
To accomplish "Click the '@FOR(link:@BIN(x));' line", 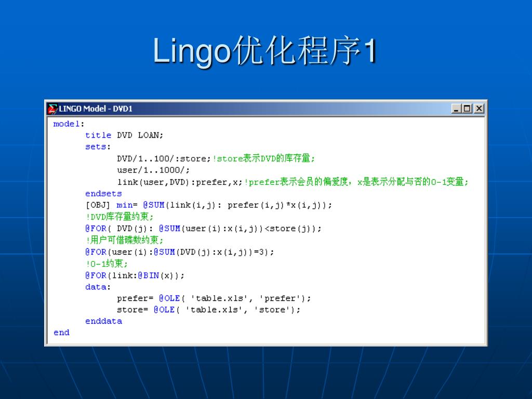I will tap(135, 275).
